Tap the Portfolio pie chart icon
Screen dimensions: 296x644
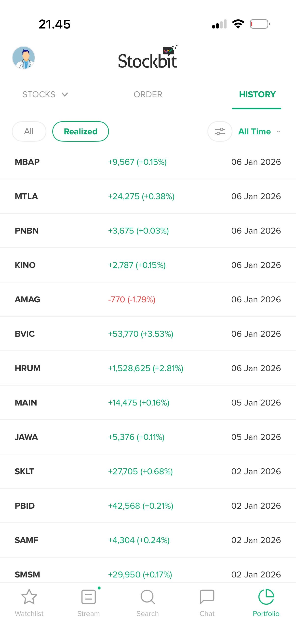pos(266,597)
